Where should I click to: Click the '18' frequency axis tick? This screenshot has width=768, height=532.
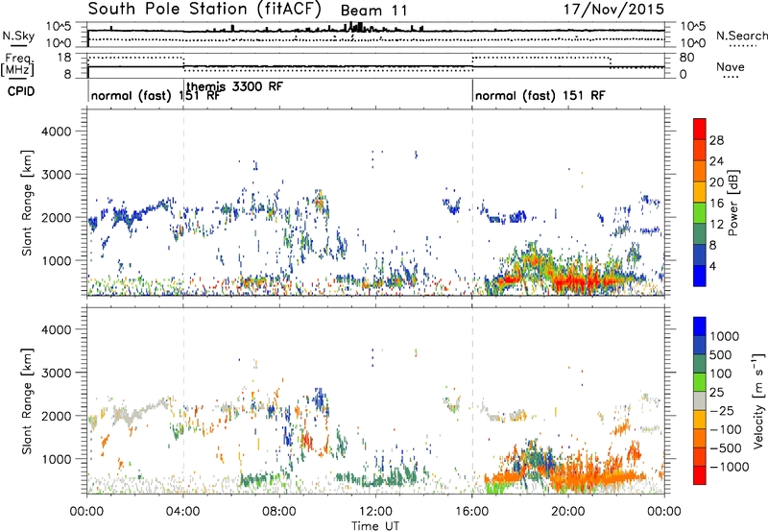tap(64, 58)
